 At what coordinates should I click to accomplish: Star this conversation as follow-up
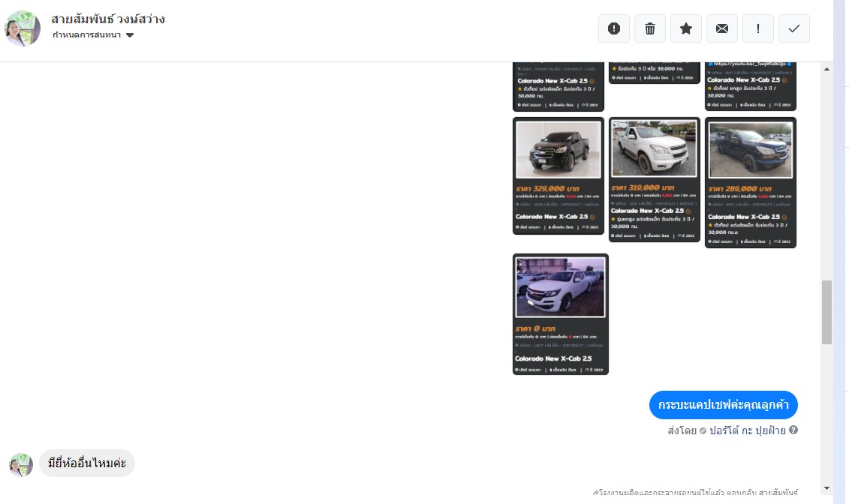(x=686, y=28)
